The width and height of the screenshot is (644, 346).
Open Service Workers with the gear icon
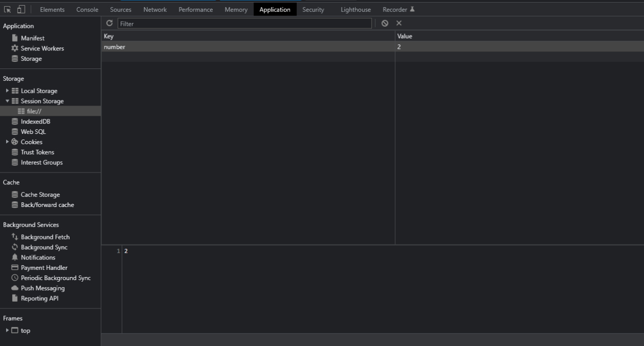click(x=15, y=48)
